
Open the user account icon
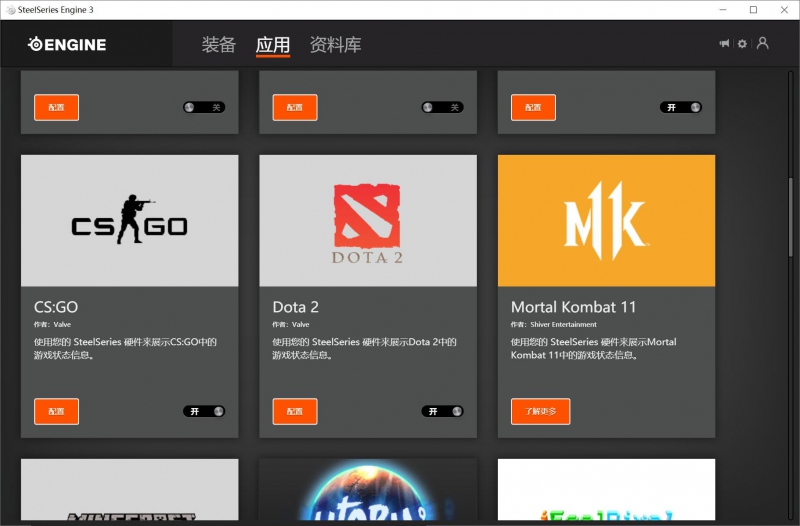(x=763, y=43)
